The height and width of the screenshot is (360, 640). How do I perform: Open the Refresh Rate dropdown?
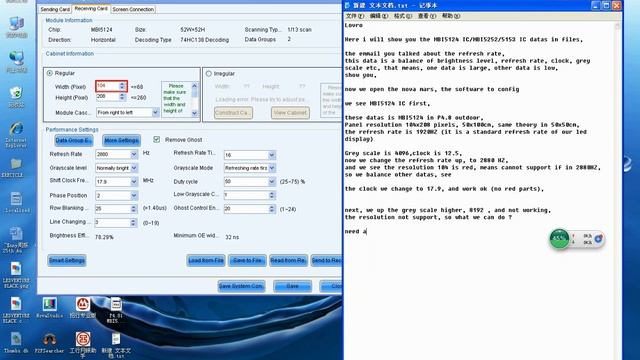[x=134, y=154]
